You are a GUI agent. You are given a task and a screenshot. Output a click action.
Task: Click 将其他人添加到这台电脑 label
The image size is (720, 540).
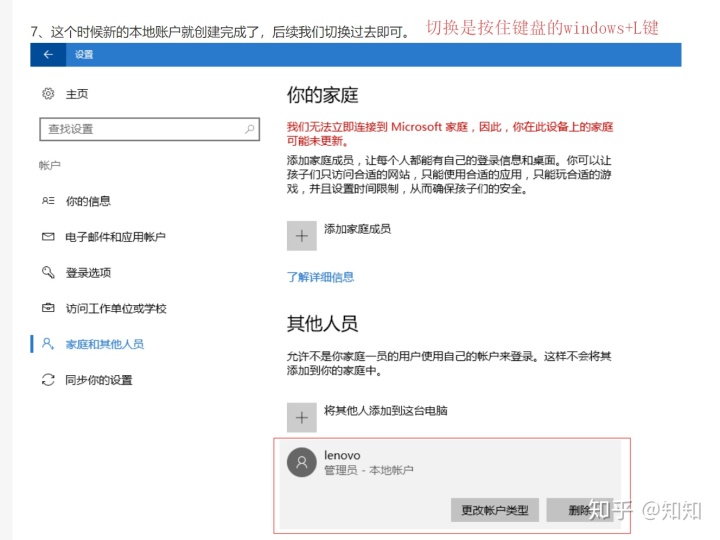click(386, 411)
